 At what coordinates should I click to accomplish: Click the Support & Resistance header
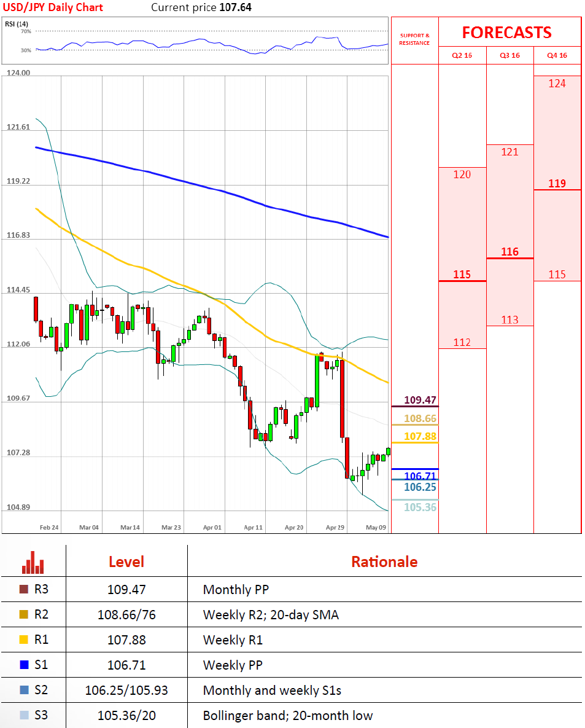coord(415,39)
